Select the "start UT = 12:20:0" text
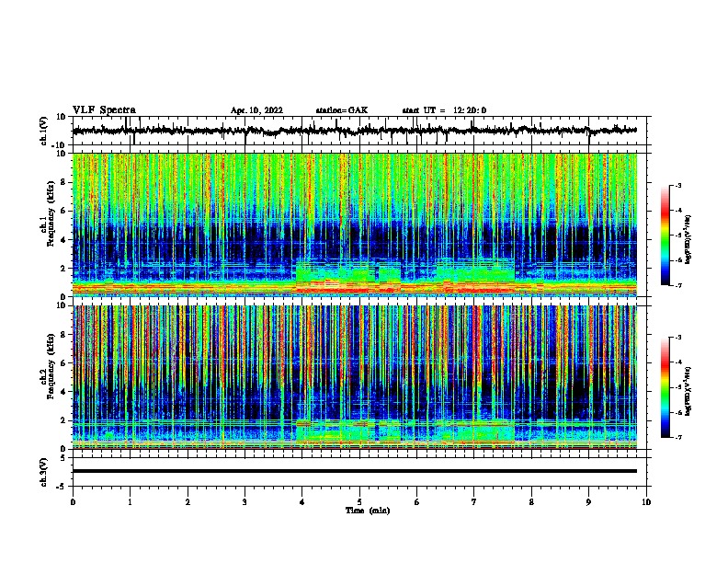The height and width of the screenshot is (563, 728). (444, 110)
